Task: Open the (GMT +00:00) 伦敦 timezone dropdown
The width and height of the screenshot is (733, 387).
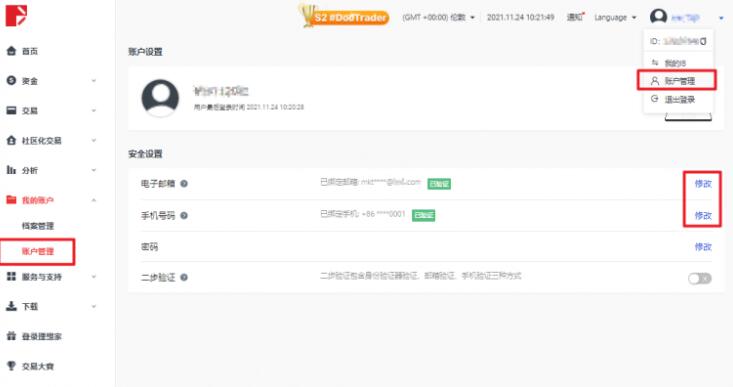Action: 438,17
